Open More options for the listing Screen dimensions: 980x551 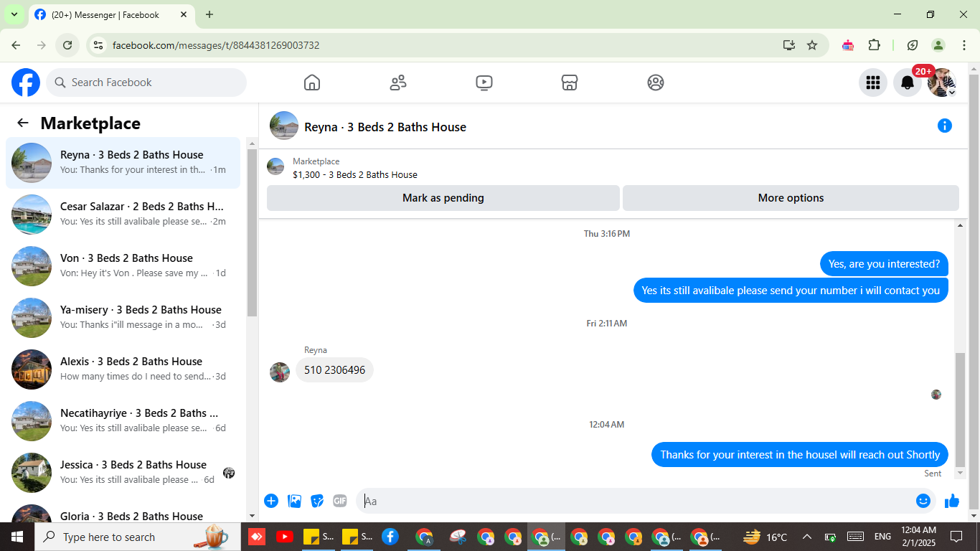pyautogui.click(x=791, y=198)
